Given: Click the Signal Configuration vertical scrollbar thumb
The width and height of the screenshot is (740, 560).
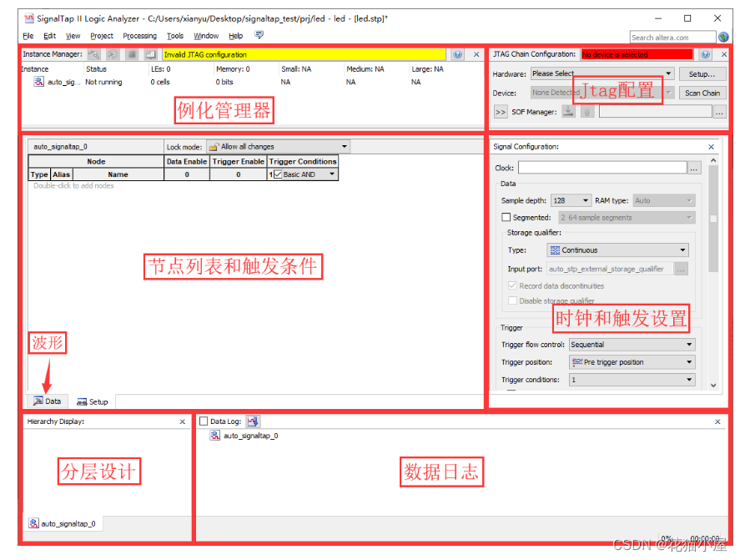Looking at the screenshot, I should click(713, 219).
